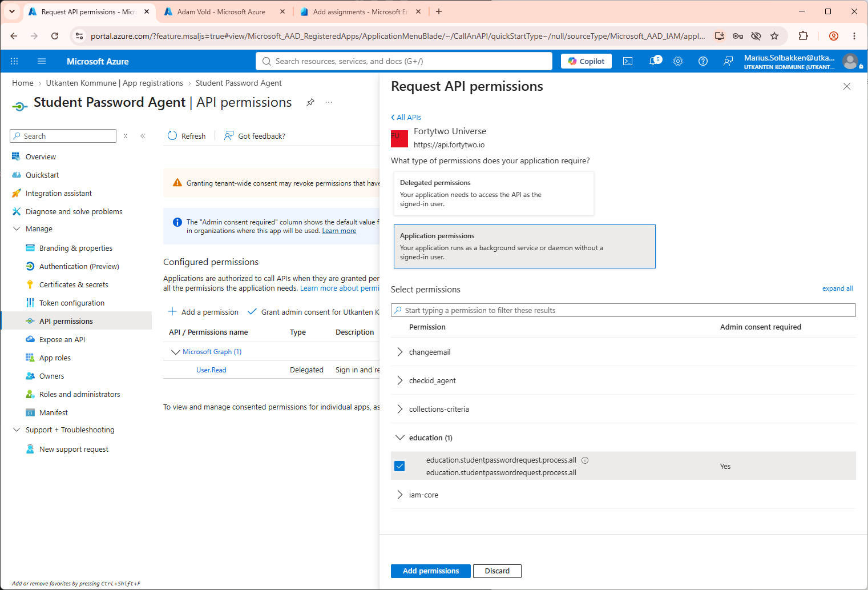Open the Azure portal hamburger menu

pyautogui.click(x=41, y=61)
